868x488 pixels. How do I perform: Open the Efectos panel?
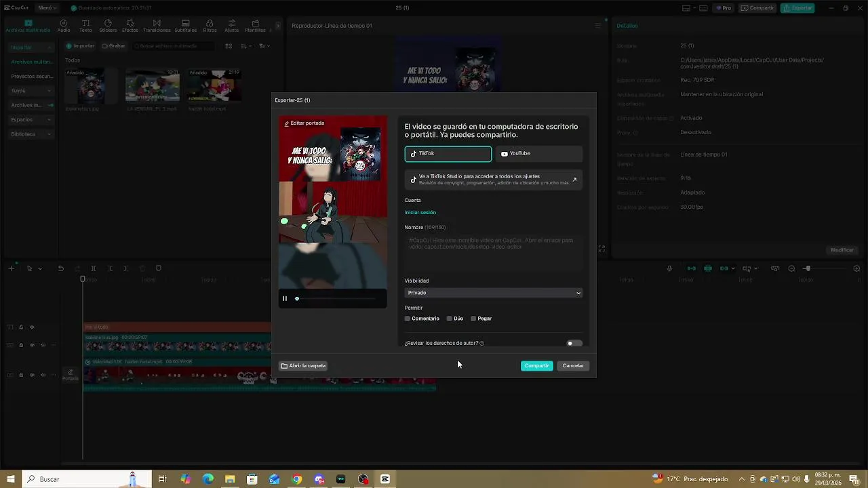[x=130, y=26]
